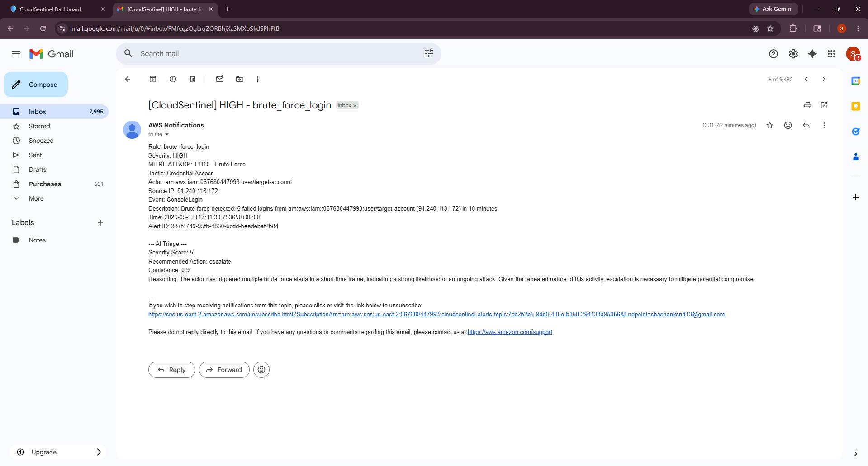
Task: Show search options filter icon
Action: (429, 54)
